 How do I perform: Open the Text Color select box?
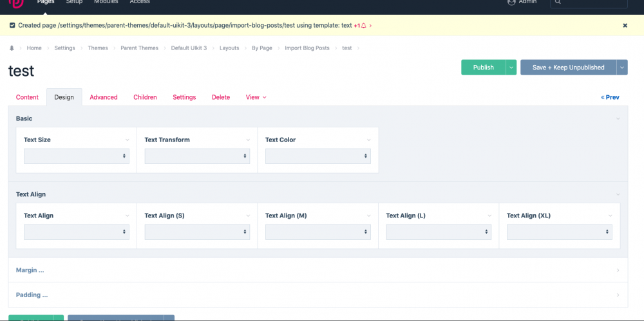click(318, 156)
